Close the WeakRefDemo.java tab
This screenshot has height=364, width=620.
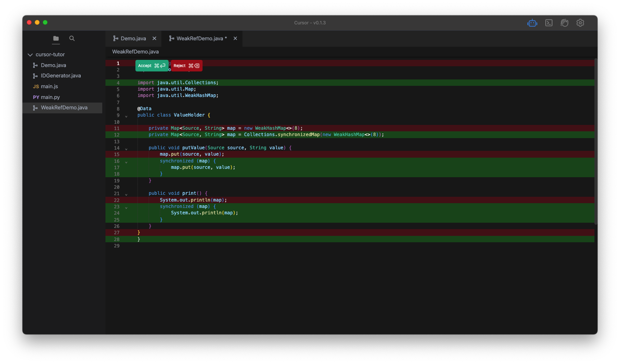coord(235,39)
